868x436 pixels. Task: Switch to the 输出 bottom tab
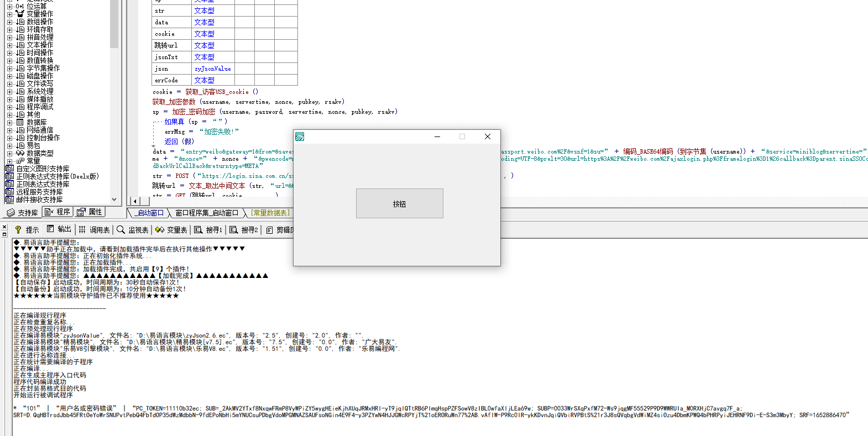point(59,229)
